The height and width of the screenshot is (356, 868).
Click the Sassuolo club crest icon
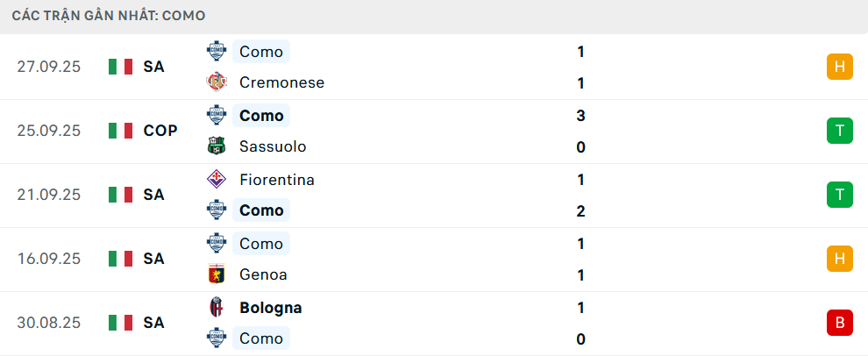coord(216,146)
